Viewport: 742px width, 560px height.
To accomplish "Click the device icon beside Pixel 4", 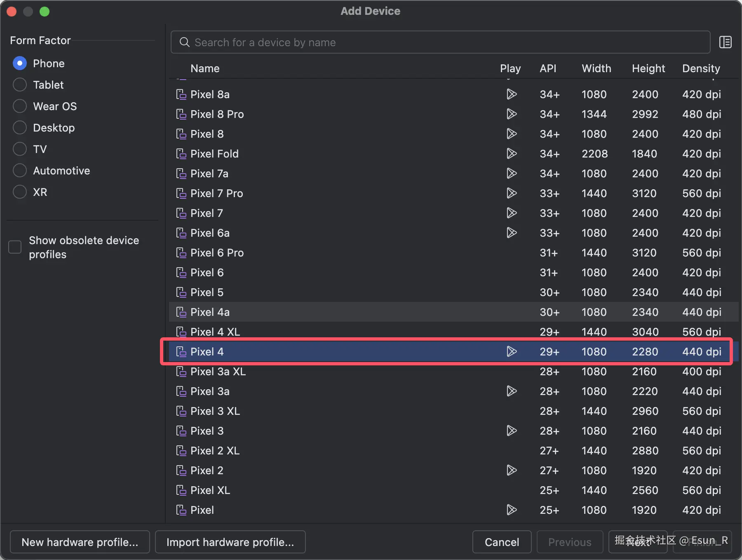I will tap(181, 352).
